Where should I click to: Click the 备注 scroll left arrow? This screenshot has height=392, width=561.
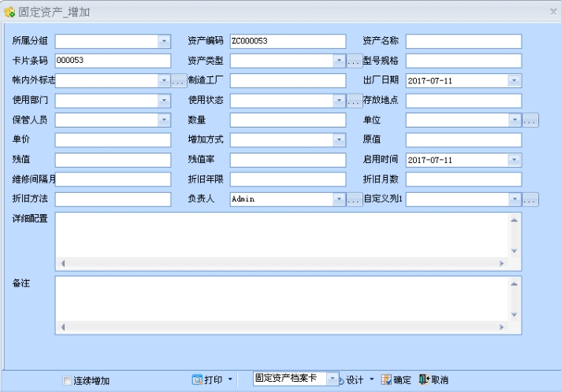[63, 327]
